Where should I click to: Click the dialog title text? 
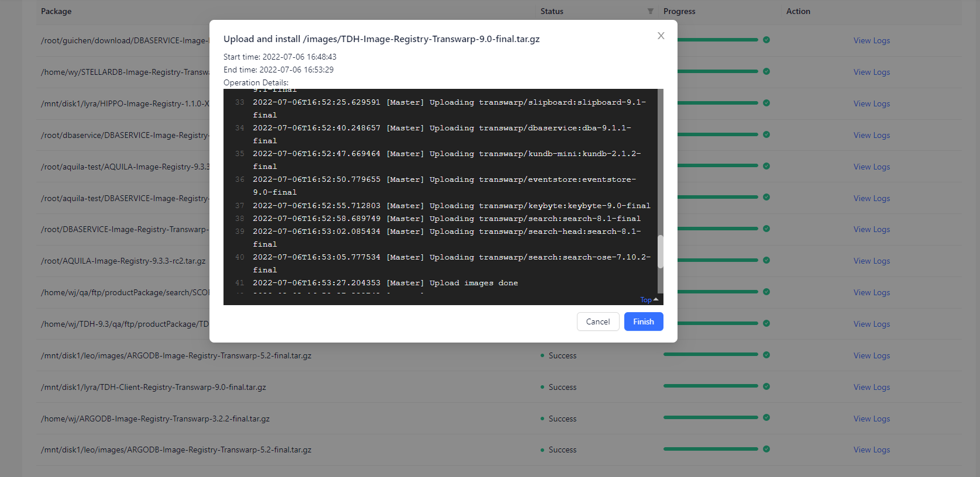click(x=381, y=39)
